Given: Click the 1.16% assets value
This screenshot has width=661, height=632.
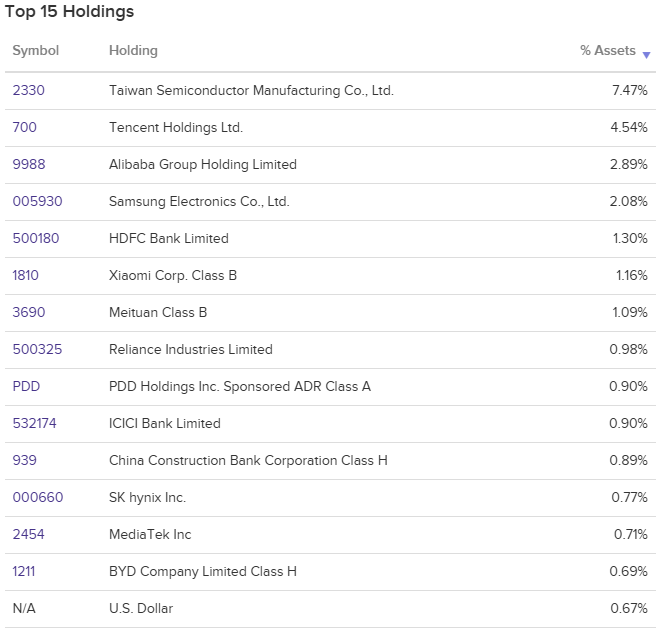Looking at the screenshot, I should click(632, 275).
